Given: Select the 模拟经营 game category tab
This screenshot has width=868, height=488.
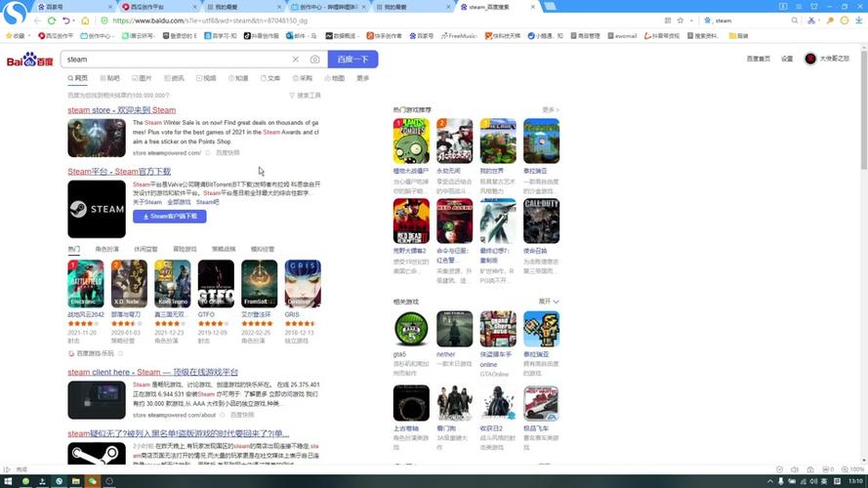Looking at the screenshot, I should click(x=263, y=249).
